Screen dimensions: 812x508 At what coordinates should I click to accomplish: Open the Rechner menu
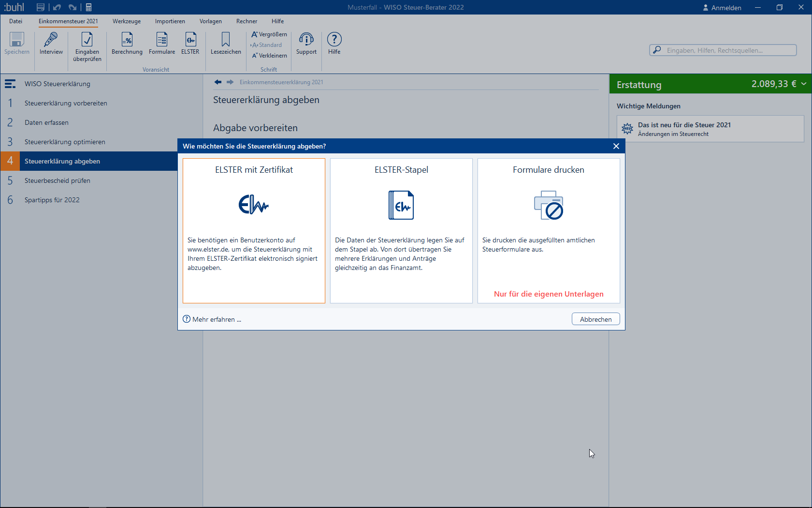point(247,21)
